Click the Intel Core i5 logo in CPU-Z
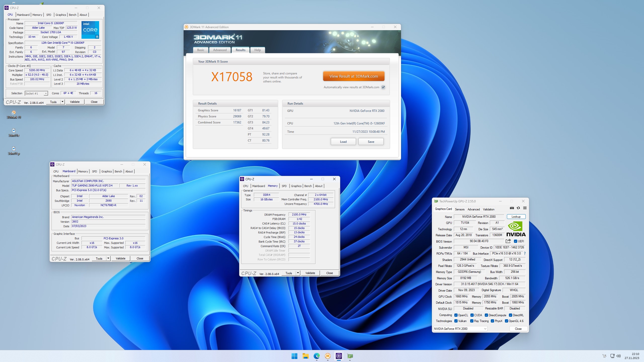 pos(90,30)
